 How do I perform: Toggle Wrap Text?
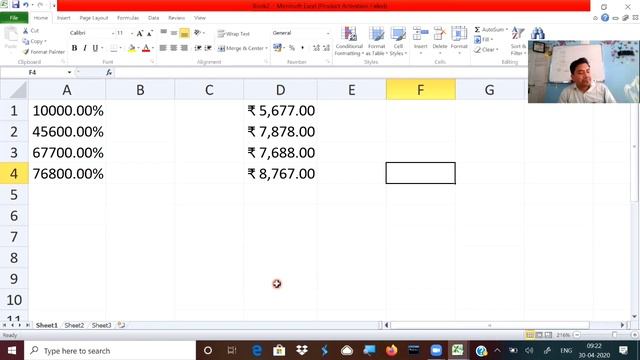(233, 33)
